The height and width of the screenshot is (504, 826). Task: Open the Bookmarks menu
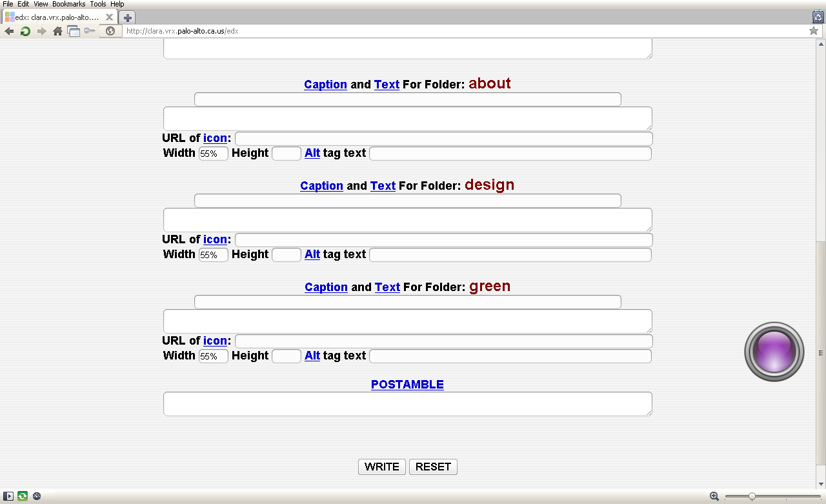(68, 4)
